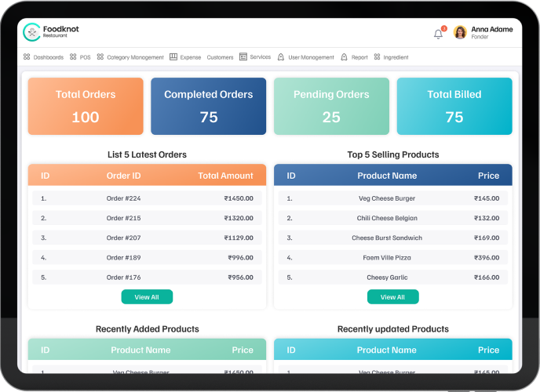540x392 pixels.
Task: Click the Dashboards grid icon
Action: pos(27,57)
